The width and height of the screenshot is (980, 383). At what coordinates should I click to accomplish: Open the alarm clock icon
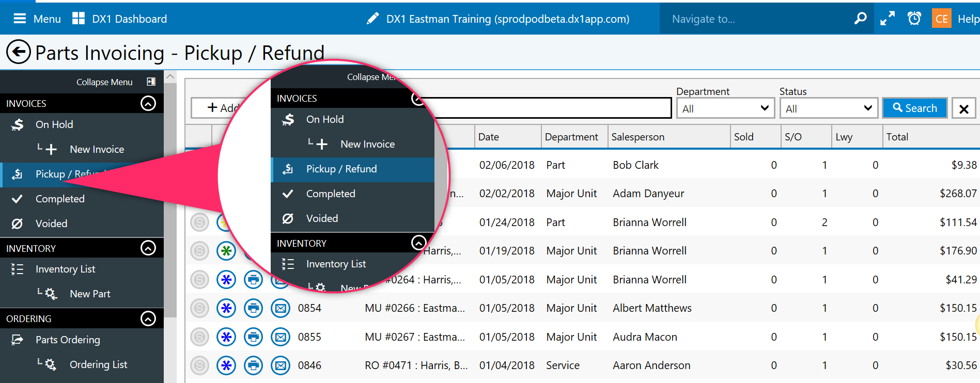click(x=914, y=19)
